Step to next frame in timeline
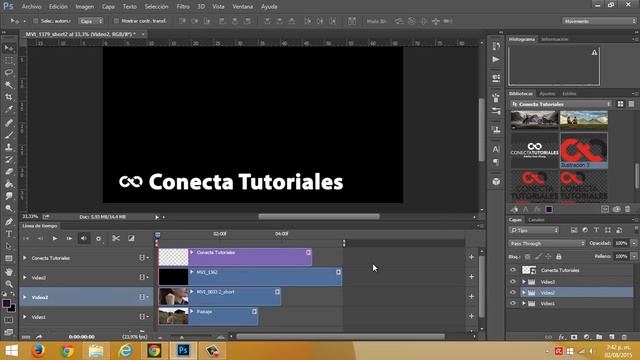The height and width of the screenshot is (360, 640). point(69,238)
